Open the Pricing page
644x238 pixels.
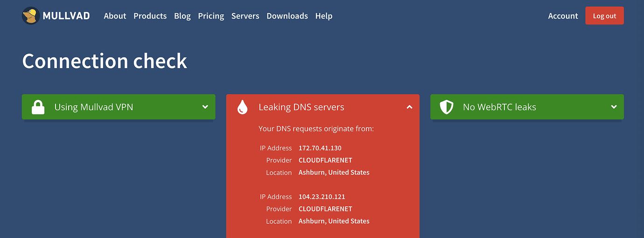click(x=211, y=16)
